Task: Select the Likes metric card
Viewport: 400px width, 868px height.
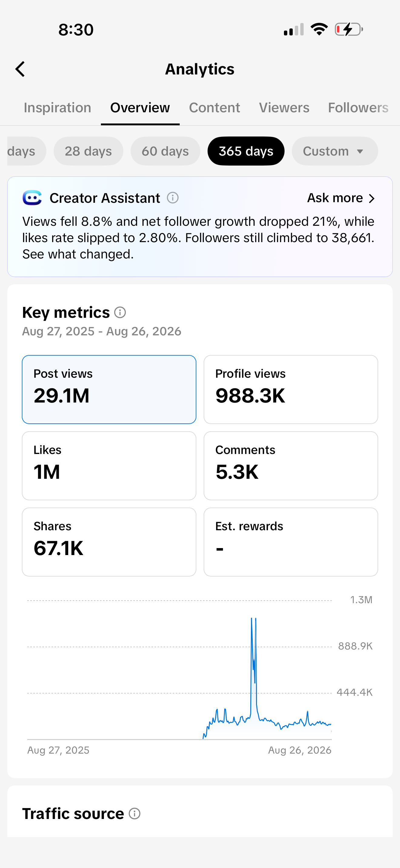Action: 109,466
